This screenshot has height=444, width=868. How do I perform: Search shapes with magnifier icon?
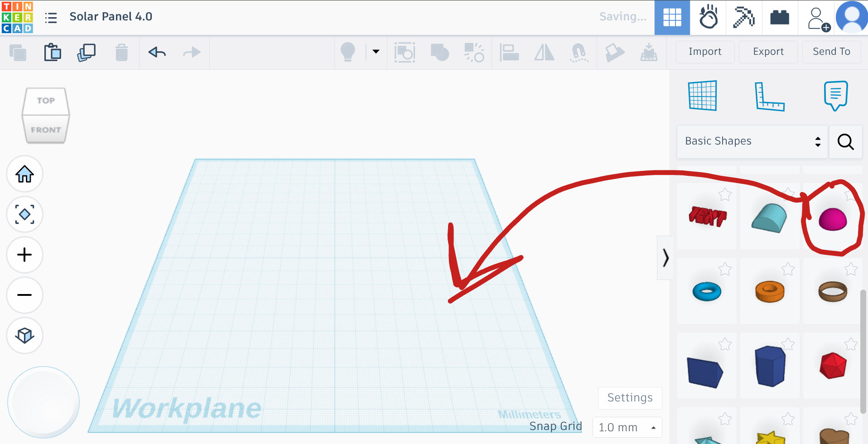click(845, 142)
